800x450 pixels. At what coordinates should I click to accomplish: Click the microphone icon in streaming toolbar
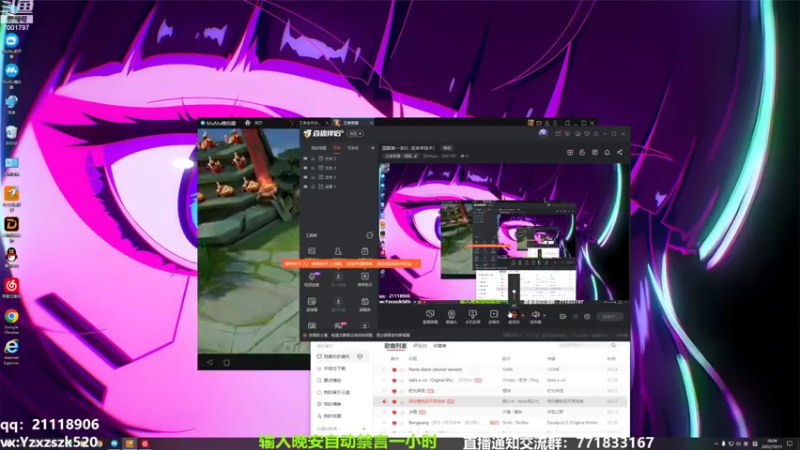click(x=513, y=315)
